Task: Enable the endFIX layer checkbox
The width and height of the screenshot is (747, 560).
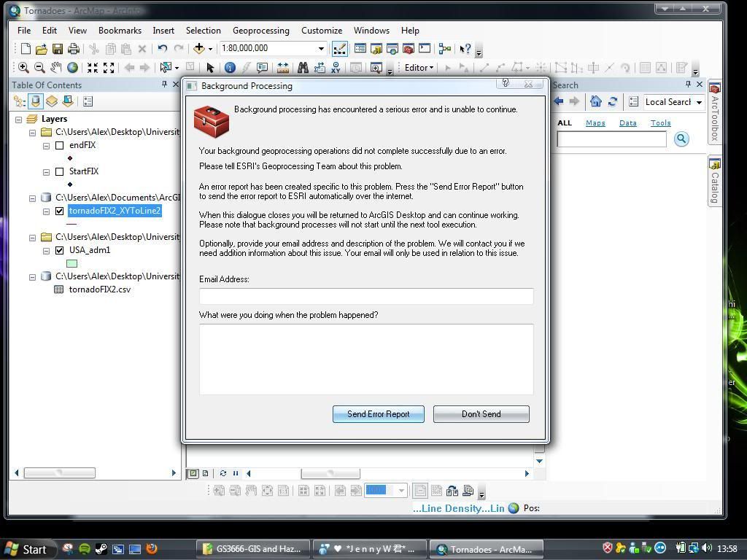Action: 60,145
